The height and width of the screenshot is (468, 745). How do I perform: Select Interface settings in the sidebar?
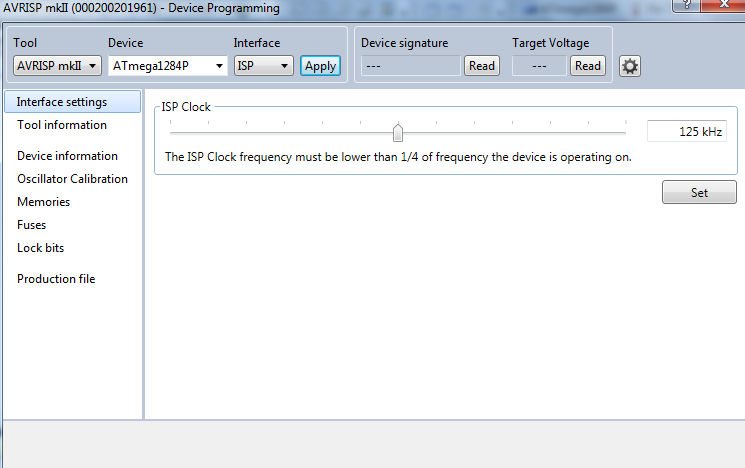(x=73, y=102)
